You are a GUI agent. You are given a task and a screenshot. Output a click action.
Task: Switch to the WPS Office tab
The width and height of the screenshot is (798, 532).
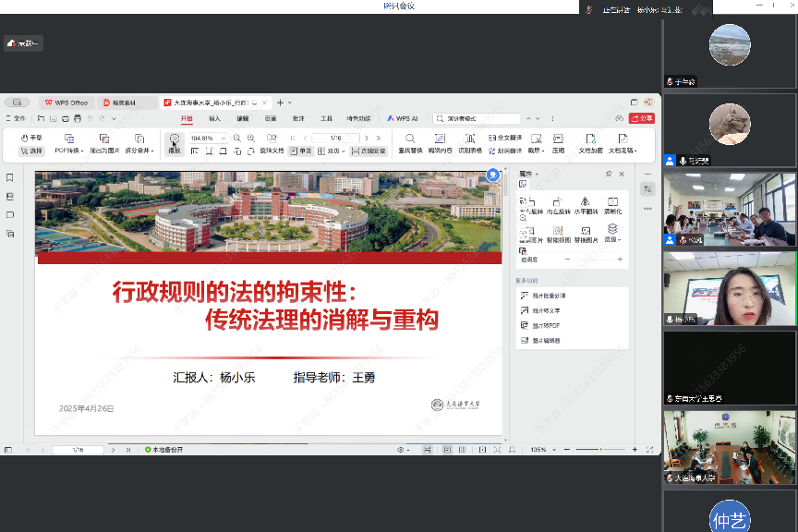[66, 103]
